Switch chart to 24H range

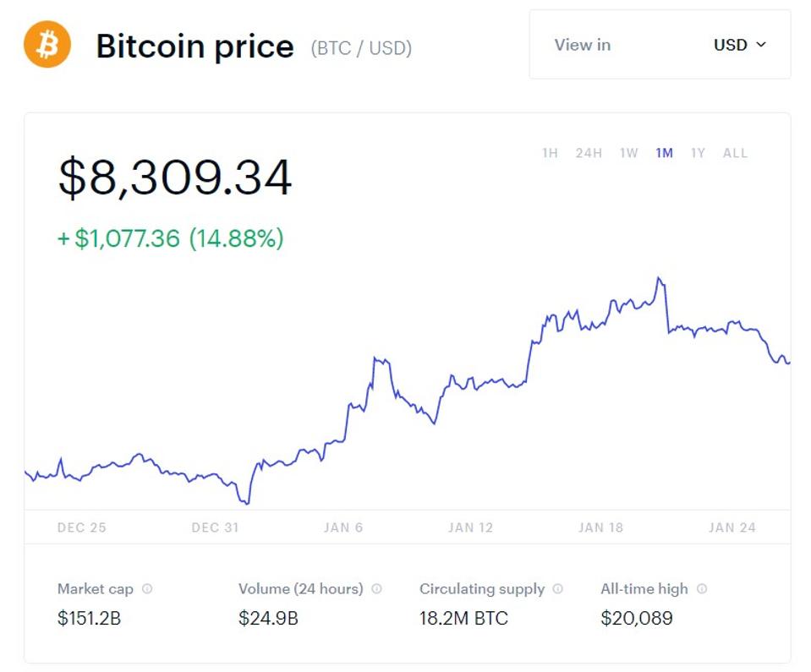(589, 153)
